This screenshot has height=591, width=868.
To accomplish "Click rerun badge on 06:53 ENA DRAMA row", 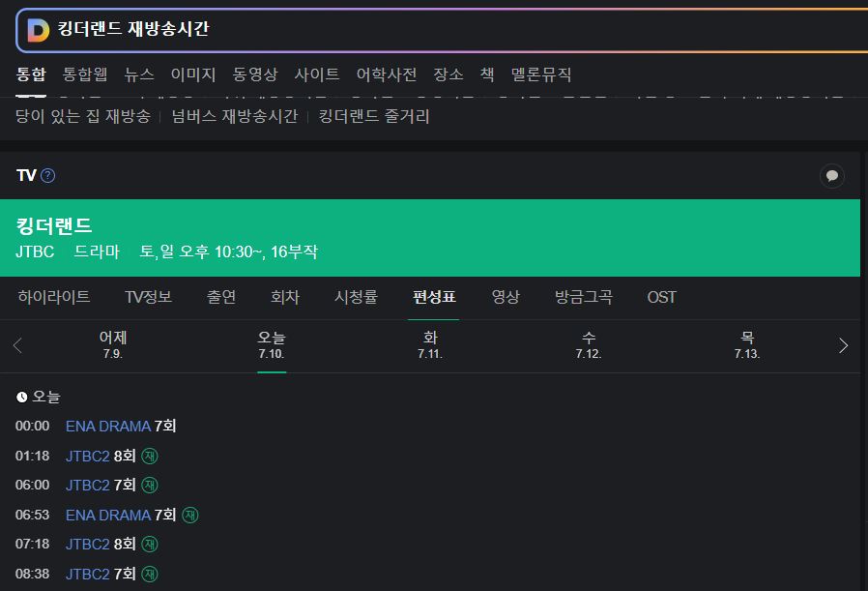I will pos(189,516).
